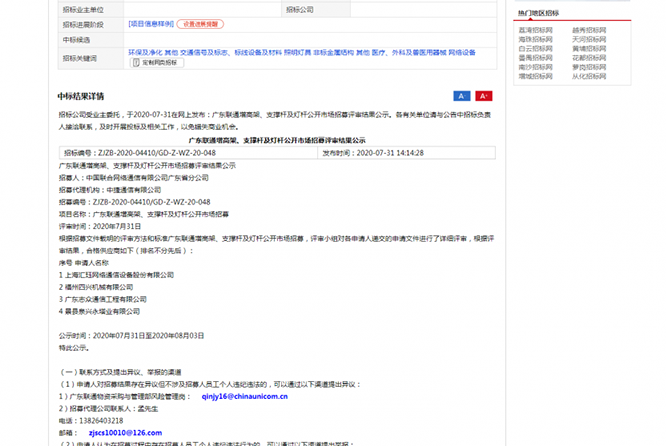The height and width of the screenshot is (446, 666).
Task: Open keyword link 网络设备
Action: click(x=462, y=53)
